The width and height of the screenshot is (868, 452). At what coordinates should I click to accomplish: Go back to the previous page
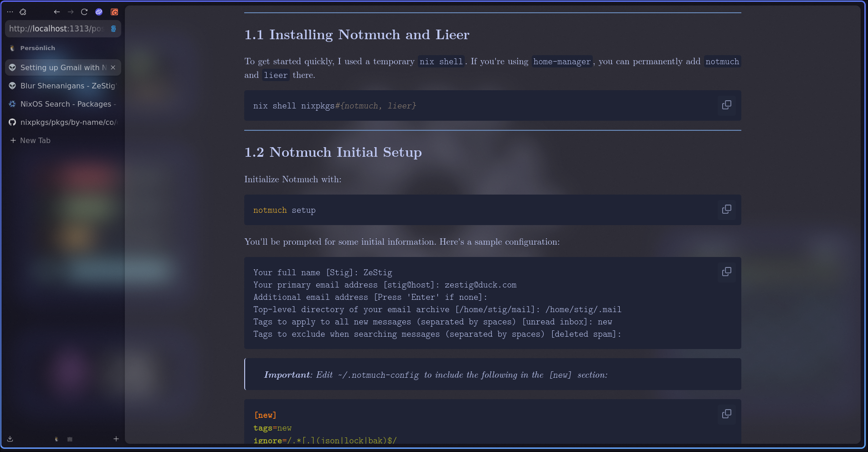56,12
